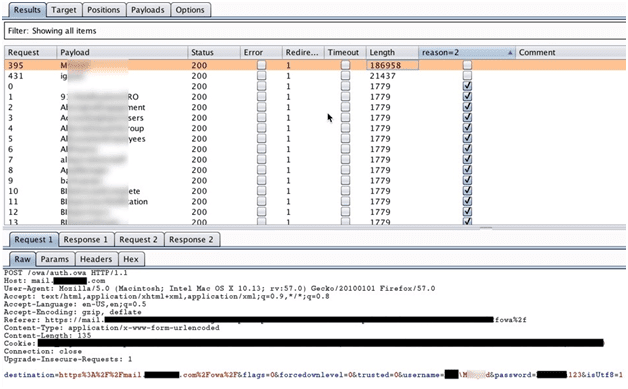Click the User-Agent header line
The width and height of the screenshot is (628, 389).
click(219, 288)
